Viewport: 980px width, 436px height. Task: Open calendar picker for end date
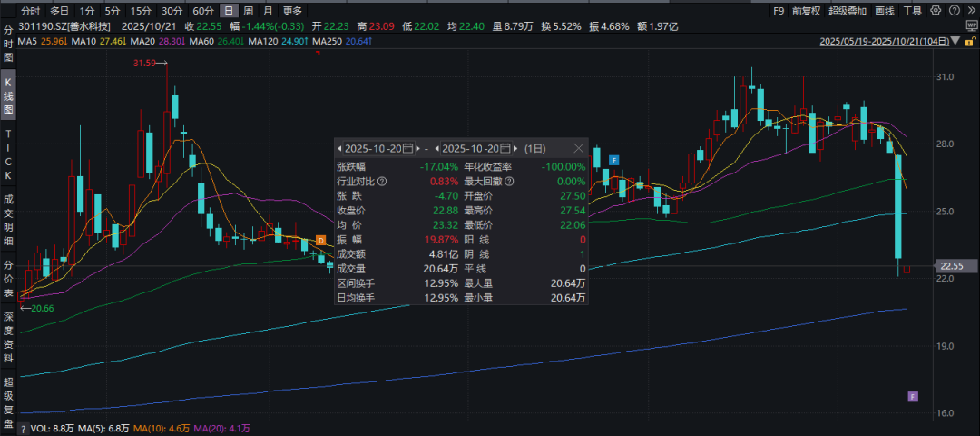click(506, 148)
